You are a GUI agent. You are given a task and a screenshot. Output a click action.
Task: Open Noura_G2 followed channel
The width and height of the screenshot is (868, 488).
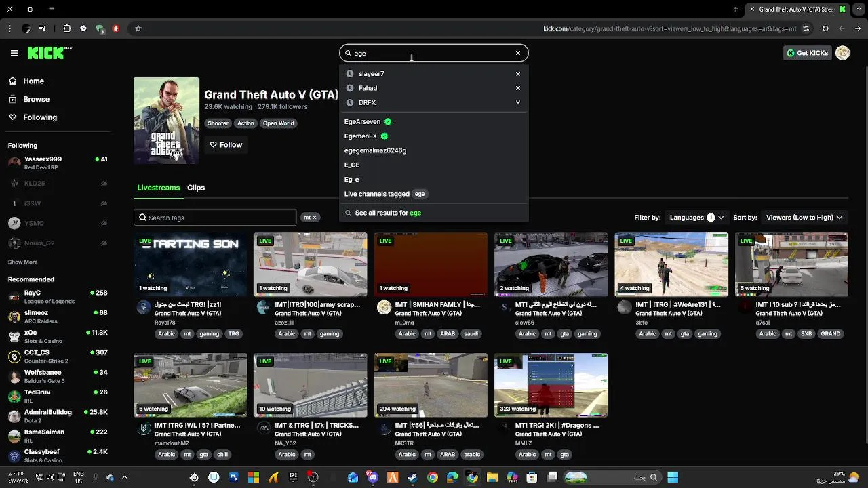pos(58,243)
